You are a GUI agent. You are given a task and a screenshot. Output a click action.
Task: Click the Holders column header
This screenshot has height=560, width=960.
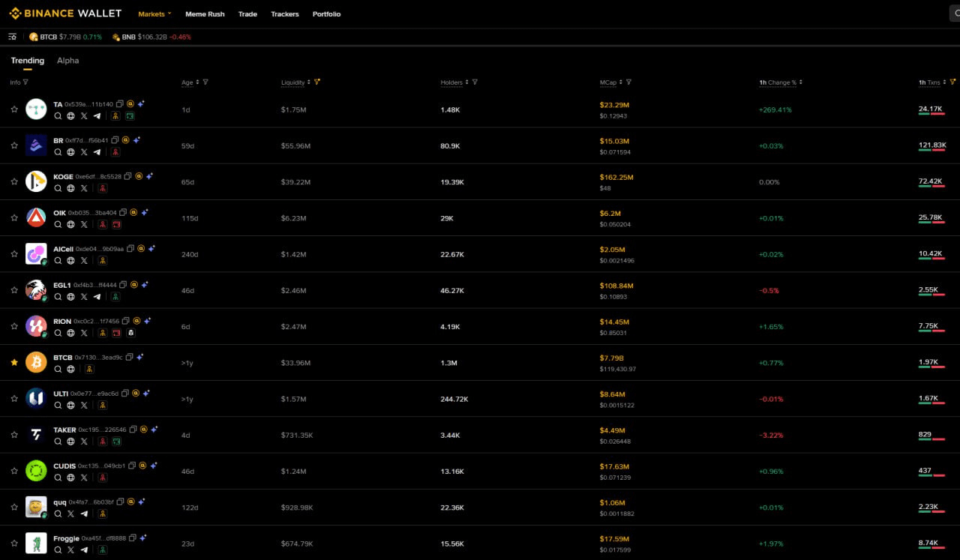coord(451,82)
